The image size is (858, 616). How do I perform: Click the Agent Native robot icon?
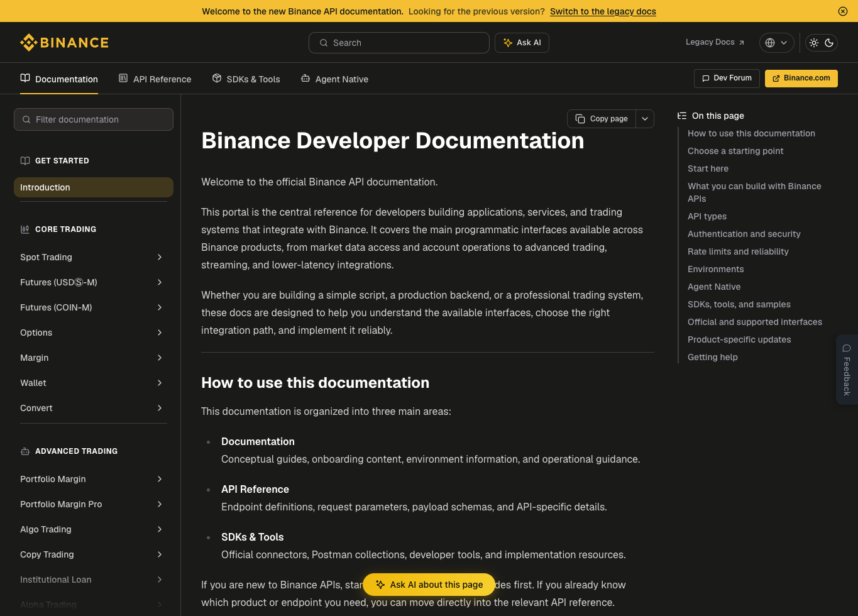(305, 78)
